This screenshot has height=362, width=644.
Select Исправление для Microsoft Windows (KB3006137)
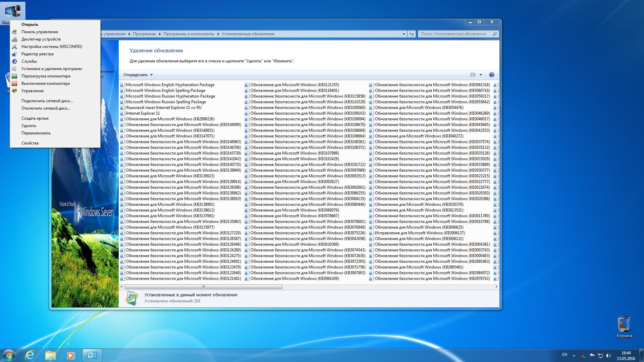tap(417, 233)
